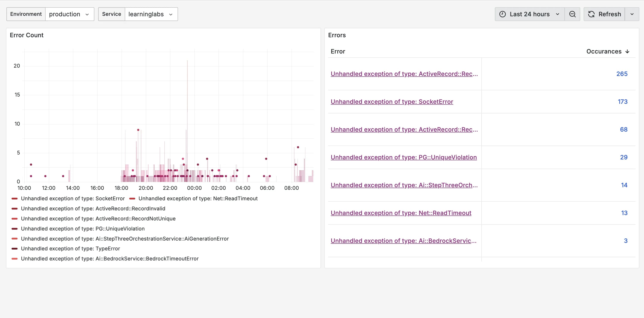The height and width of the screenshot is (318, 644).
Task: Open the Ai::StepThreeOrch error link
Action: coord(404,185)
